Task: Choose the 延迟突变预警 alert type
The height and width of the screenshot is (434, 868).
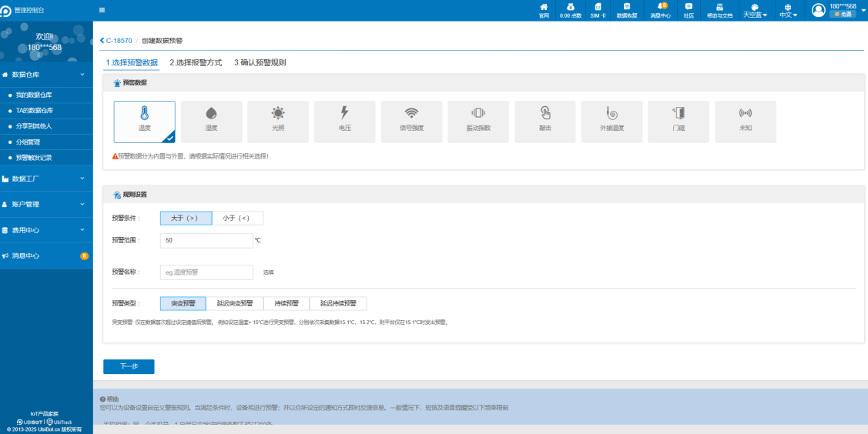Action: tap(235, 303)
